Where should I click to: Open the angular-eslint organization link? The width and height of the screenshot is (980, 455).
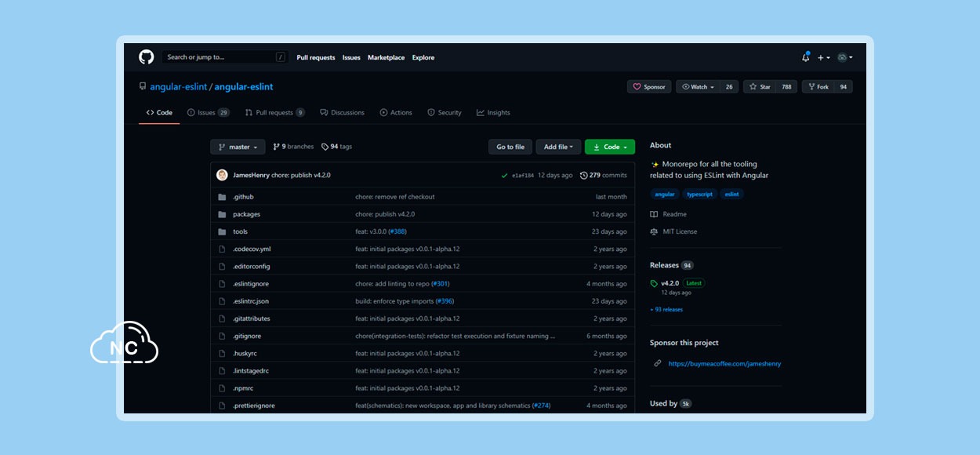point(178,87)
